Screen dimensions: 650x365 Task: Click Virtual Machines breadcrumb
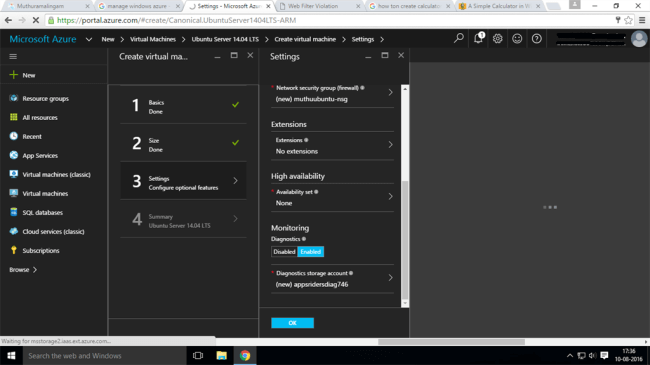coord(153,39)
